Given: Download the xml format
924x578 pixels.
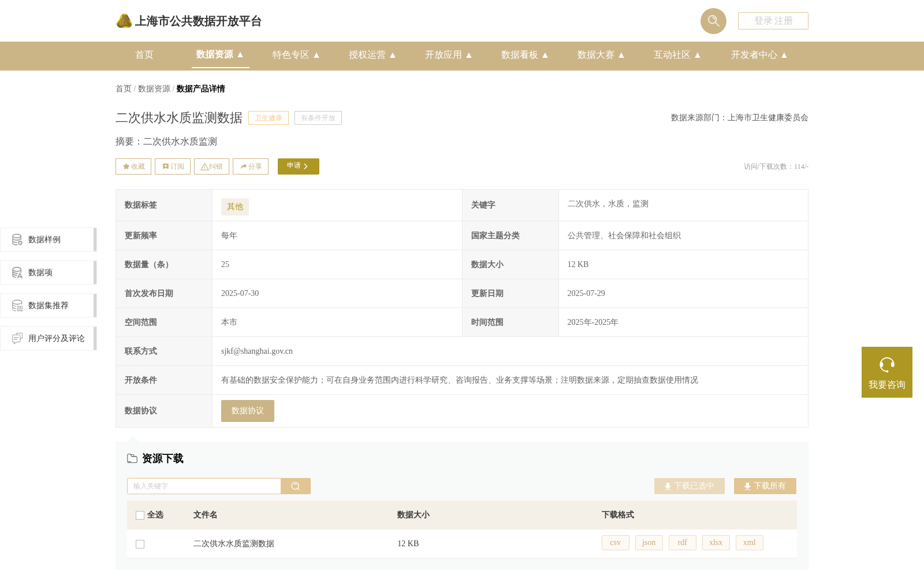Looking at the screenshot, I should pyautogui.click(x=750, y=543).
